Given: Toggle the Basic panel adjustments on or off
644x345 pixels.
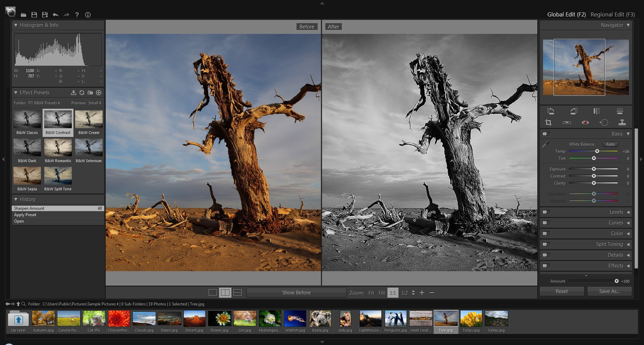Looking at the screenshot, I should click(x=546, y=134).
